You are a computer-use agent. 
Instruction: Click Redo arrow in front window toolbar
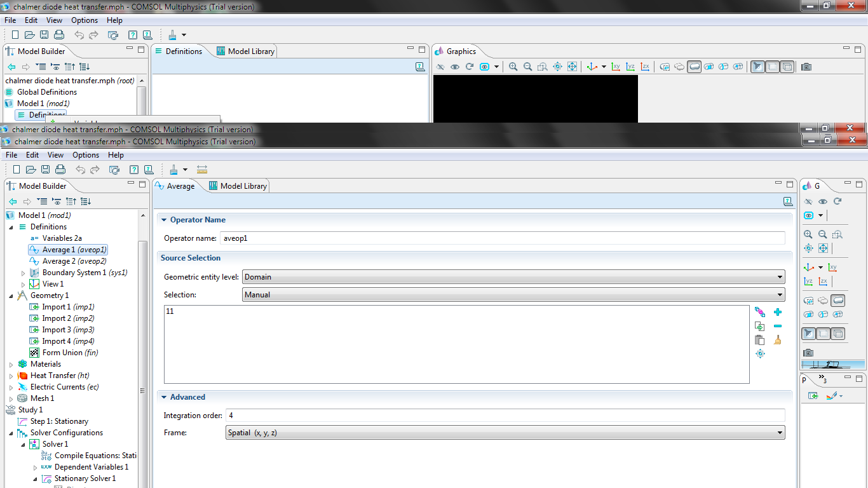point(95,170)
